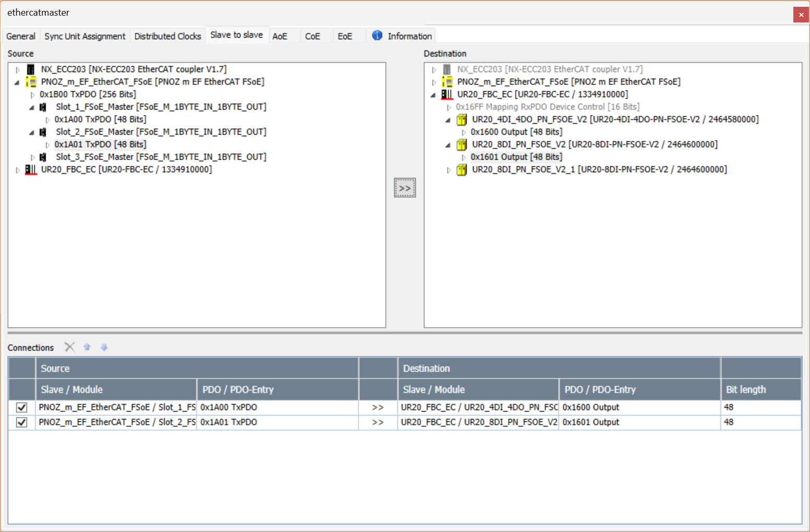Click the UR20_8DI_PN_FSOE_V2 module icon
Screen dimensions: 810x532
pyautogui.click(x=462, y=144)
